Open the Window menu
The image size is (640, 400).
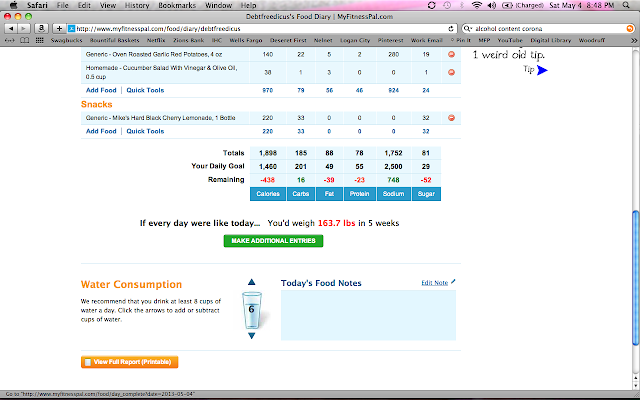[x=218, y=5]
